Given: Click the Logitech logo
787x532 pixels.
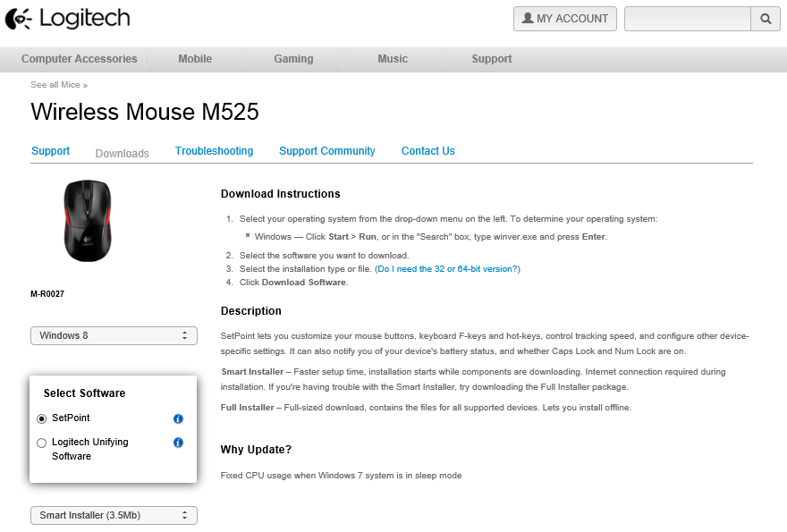Looking at the screenshot, I should pyautogui.click(x=67, y=18).
